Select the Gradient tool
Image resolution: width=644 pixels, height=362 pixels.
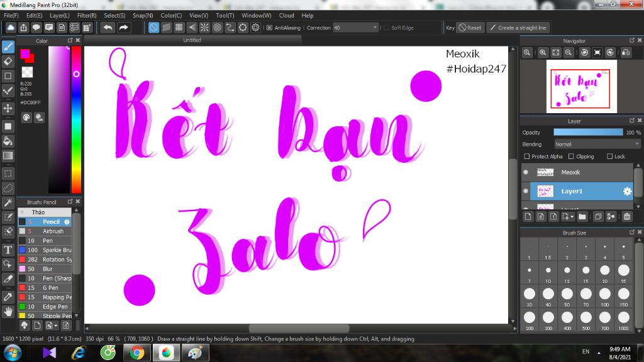(8, 156)
